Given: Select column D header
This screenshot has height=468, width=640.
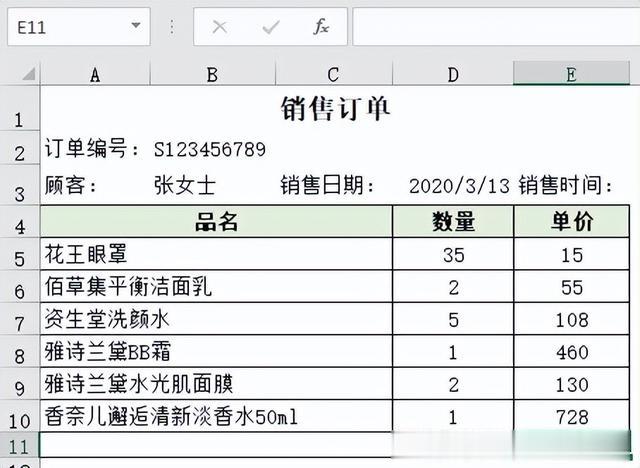Looking at the screenshot, I should click(453, 74).
